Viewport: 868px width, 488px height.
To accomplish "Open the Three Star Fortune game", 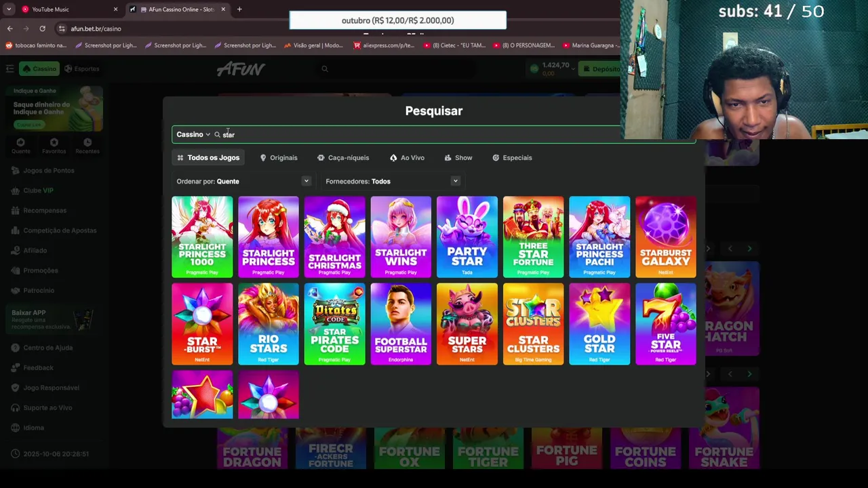I will (533, 237).
